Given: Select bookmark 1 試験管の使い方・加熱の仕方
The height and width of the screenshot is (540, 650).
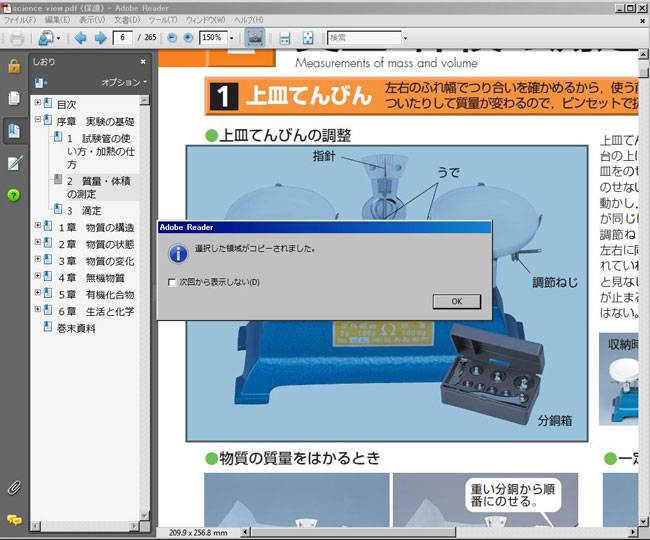Looking at the screenshot, I should click(101, 151).
